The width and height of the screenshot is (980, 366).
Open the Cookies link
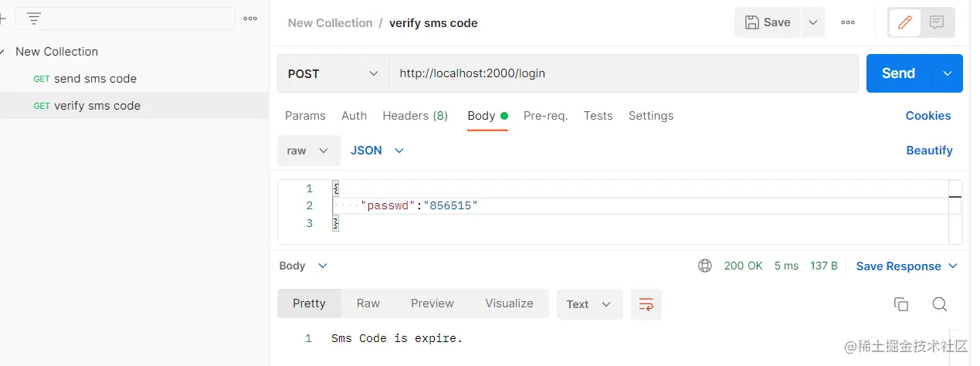(x=928, y=116)
